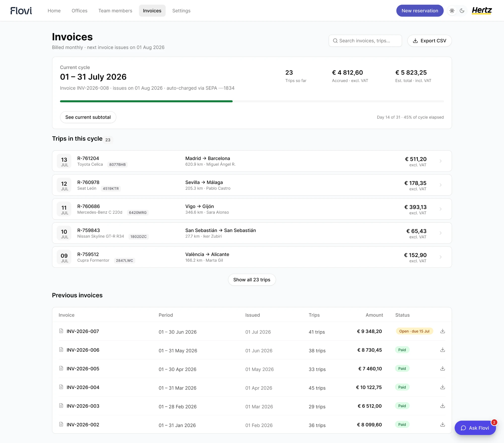Viewport: 504px width, 443px height.
Task: Click the New reservation button
Action: tap(420, 11)
